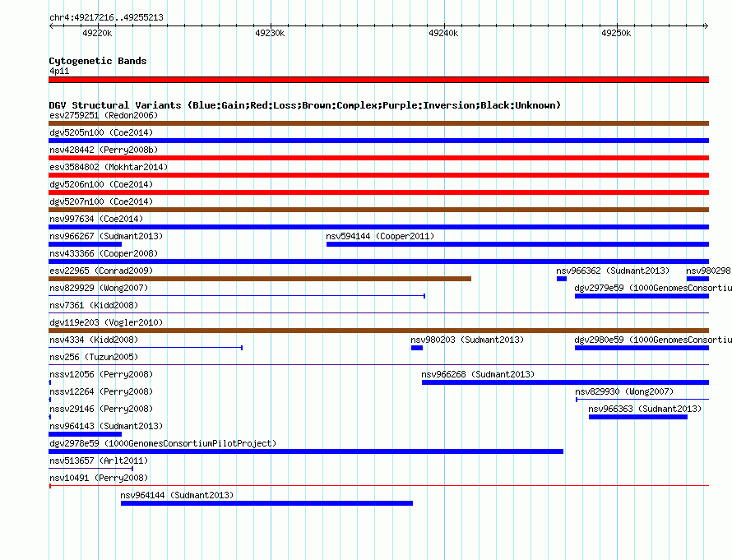Open variant dgv119e203 (Vogler2010)
This screenshot has width=732, height=560.
coord(106,322)
